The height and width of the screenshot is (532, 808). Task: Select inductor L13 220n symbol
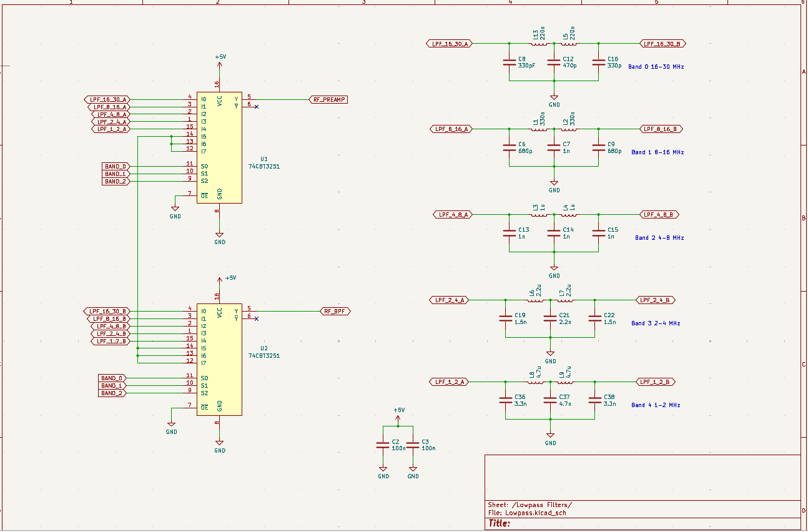coord(538,43)
